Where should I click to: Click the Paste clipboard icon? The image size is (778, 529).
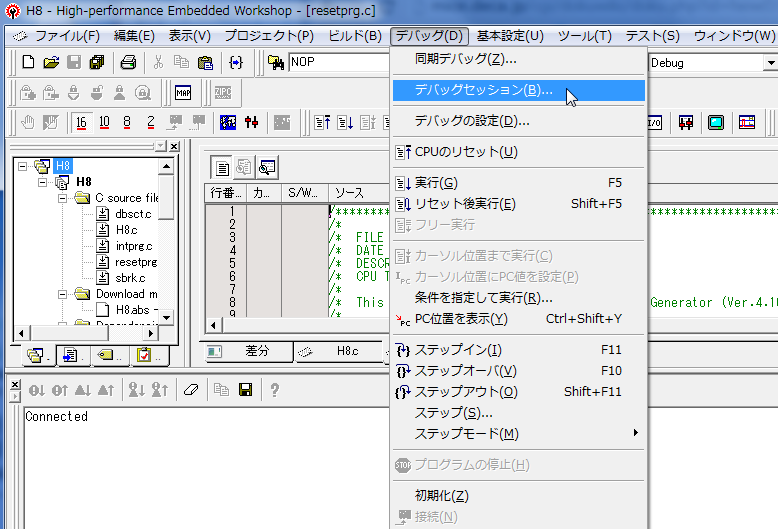click(x=205, y=62)
